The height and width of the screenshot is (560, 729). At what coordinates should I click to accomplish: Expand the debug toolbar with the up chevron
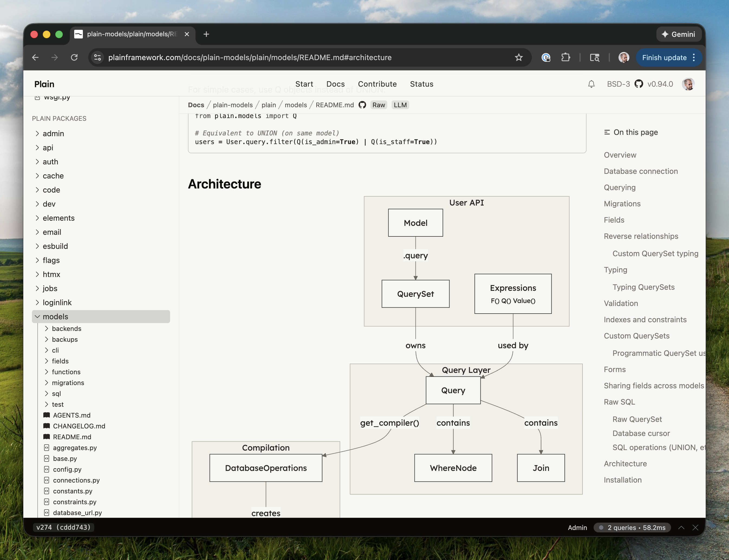(x=681, y=527)
